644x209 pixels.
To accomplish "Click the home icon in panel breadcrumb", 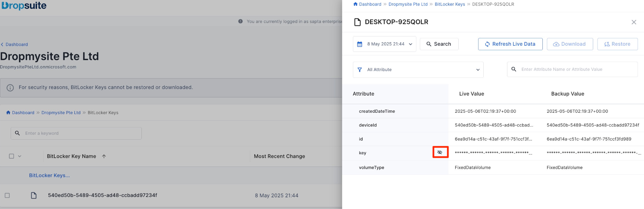I will (355, 4).
